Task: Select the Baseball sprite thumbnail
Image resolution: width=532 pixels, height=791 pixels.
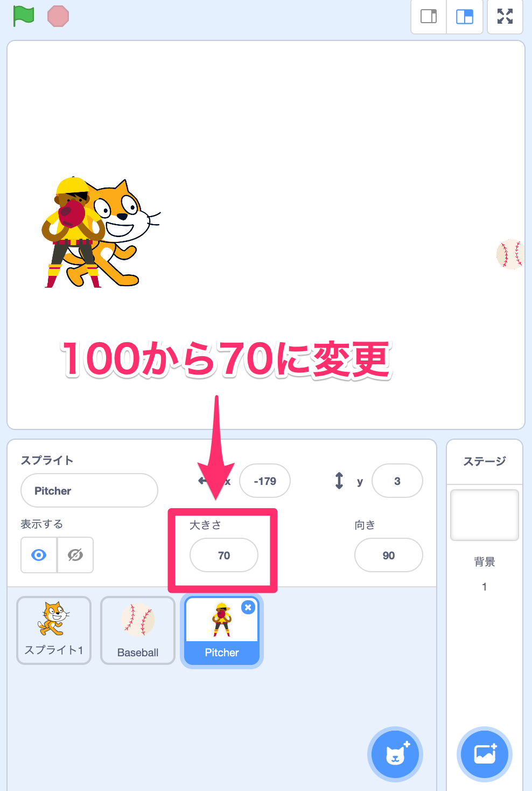Action: coord(138,630)
